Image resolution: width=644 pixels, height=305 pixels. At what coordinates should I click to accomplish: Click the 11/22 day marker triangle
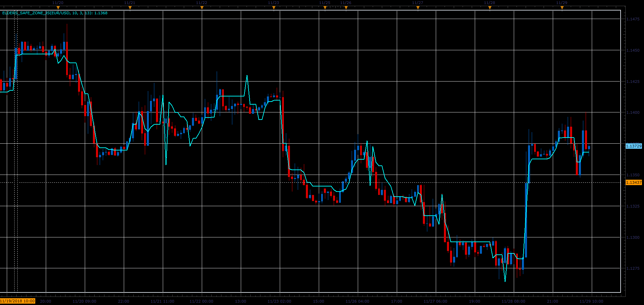[202, 7]
